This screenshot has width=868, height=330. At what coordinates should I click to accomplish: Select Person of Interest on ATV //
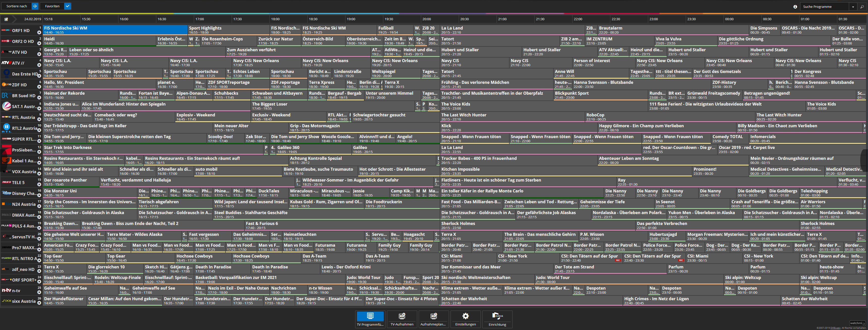(603, 63)
